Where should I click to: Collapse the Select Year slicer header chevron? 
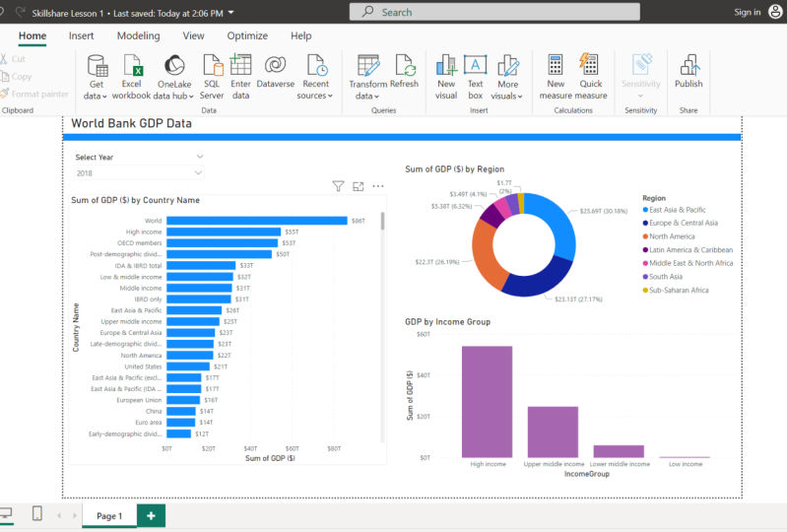(200, 157)
